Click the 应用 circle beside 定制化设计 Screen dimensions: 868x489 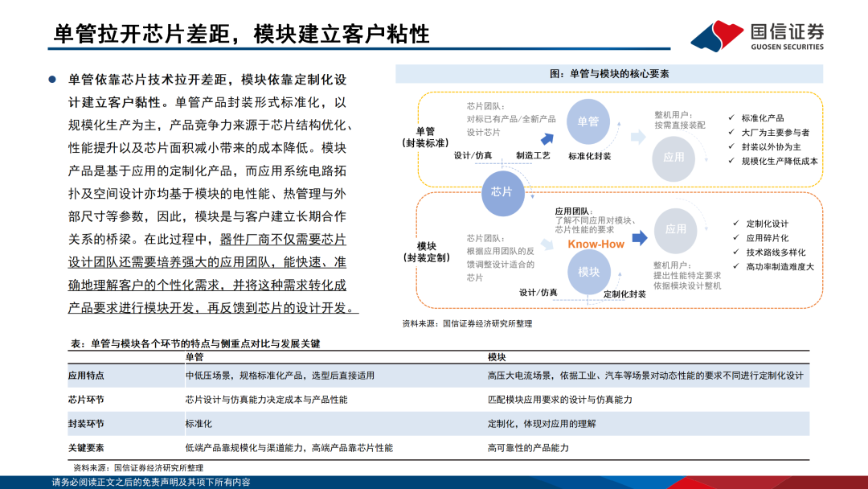coord(675,229)
